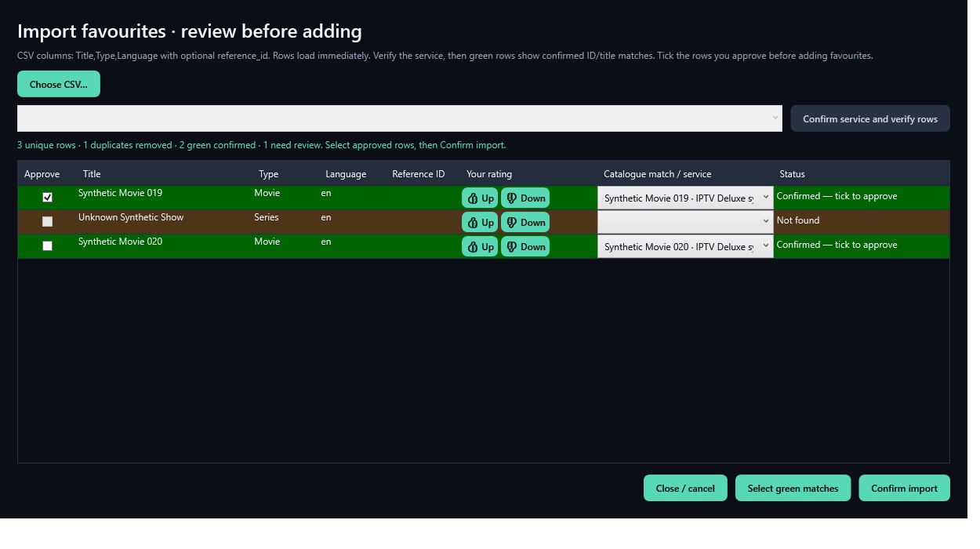The image size is (980, 549).
Task: Open catalogue match dropdown for Synthetic Movie 020
Action: (685, 247)
